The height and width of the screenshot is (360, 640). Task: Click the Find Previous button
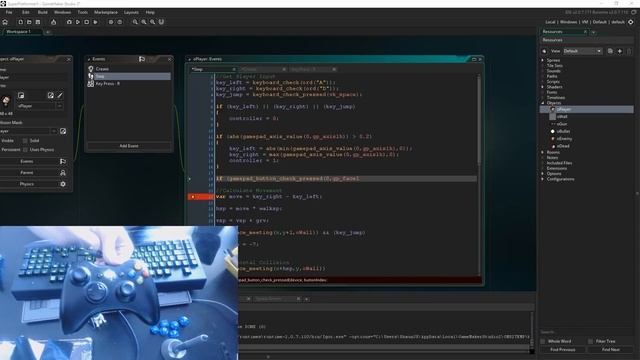[562, 350]
